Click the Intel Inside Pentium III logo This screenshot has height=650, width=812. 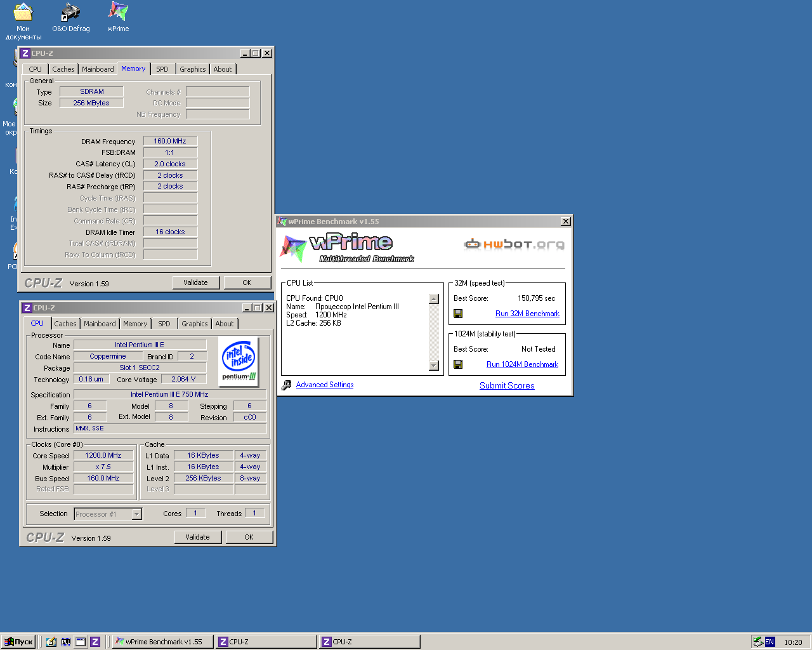239,361
